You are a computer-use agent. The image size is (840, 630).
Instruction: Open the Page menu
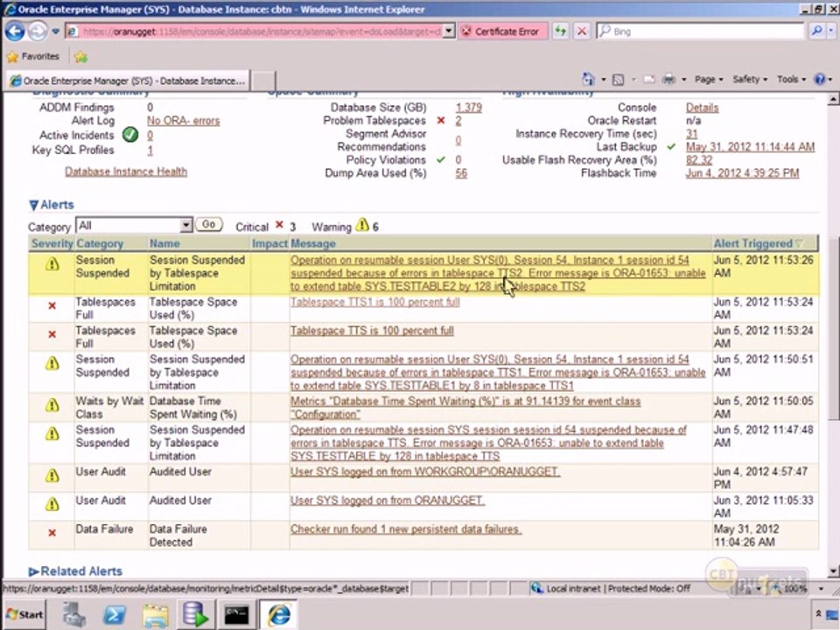pos(709,80)
